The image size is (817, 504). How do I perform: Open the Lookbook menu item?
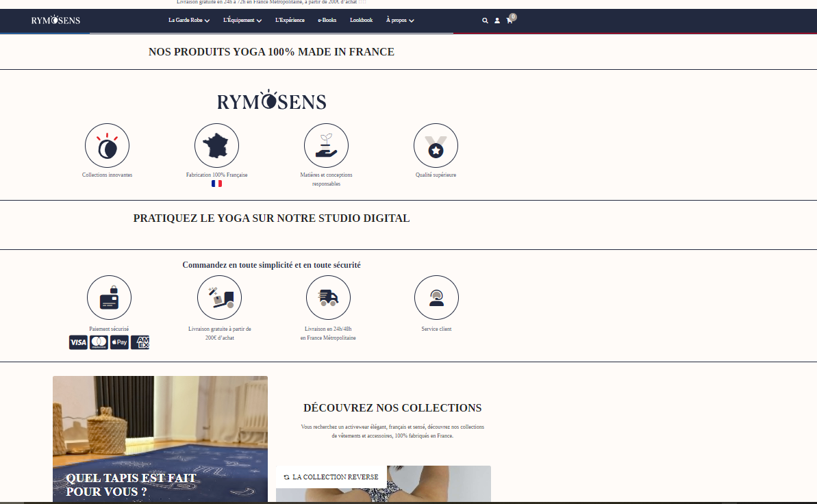click(x=361, y=21)
